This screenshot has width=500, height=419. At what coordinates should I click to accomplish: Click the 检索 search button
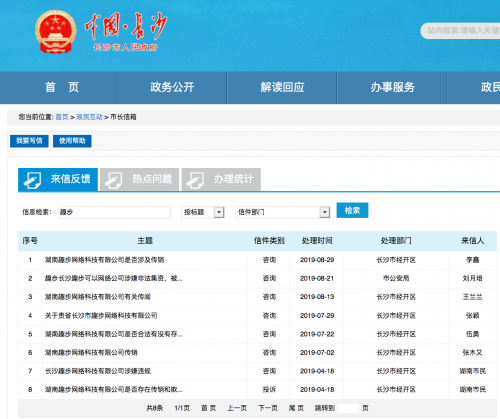point(352,210)
